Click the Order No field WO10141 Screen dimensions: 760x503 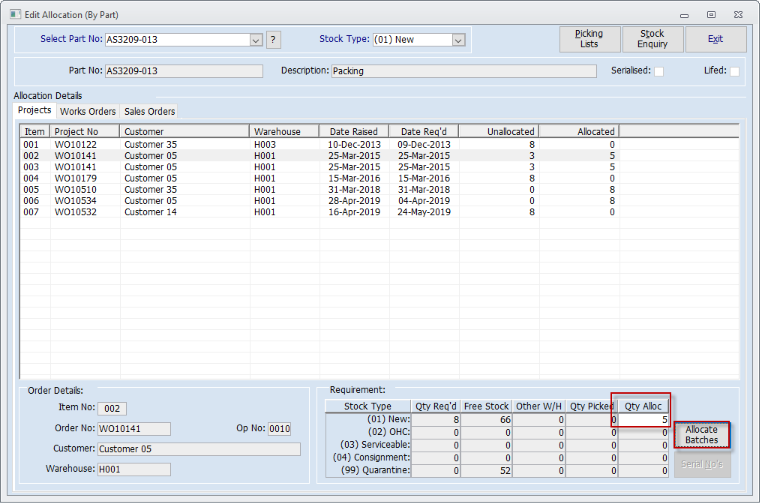(x=134, y=429)
